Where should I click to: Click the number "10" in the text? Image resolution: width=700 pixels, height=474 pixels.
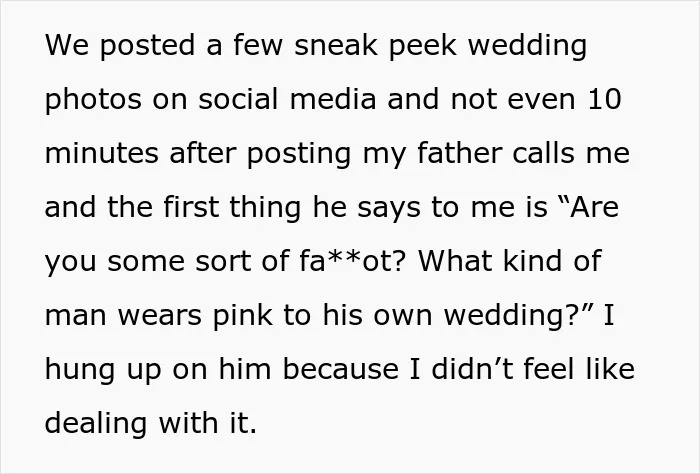604,100
